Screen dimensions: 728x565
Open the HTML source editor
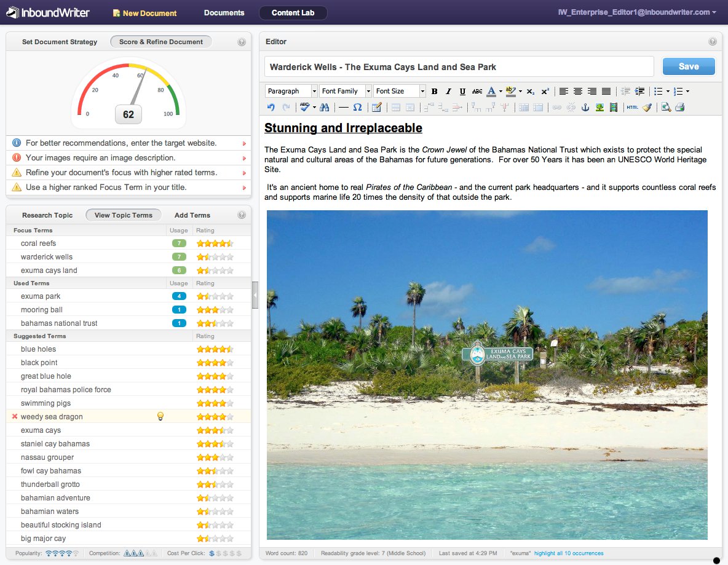coord(633,106)
